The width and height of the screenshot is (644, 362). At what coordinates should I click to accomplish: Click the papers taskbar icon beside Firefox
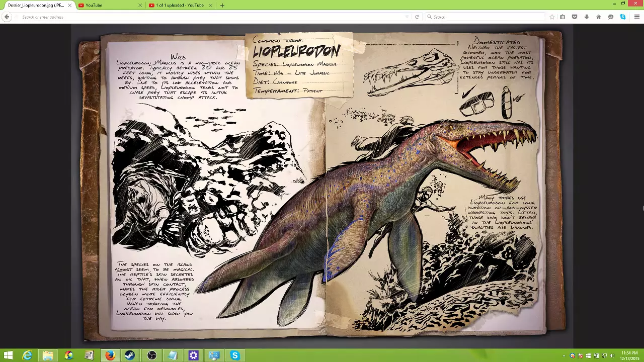pyautogui.click(x=89, y=355)
